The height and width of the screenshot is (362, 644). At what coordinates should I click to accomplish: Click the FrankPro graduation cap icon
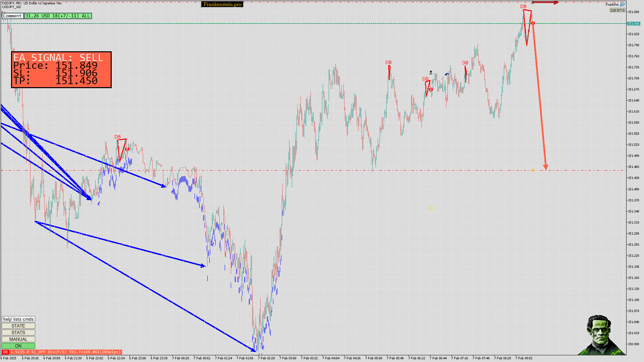[623, 5]
